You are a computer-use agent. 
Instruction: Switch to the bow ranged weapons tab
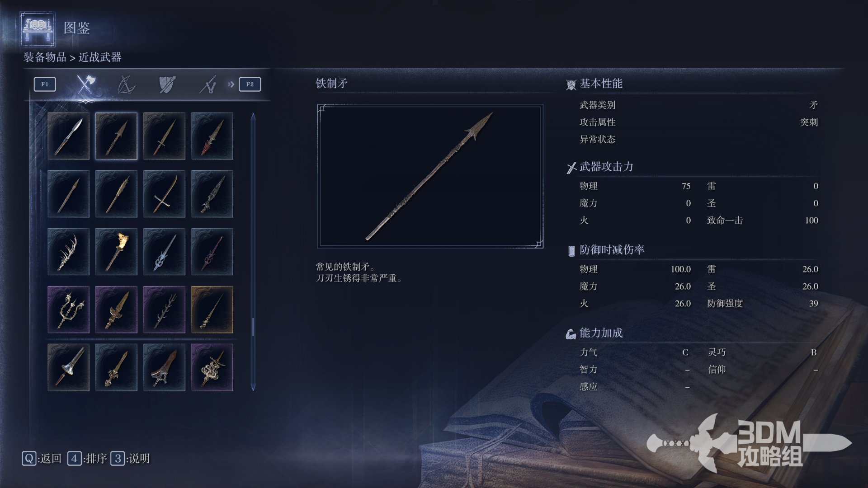click(x=126, y=84)
